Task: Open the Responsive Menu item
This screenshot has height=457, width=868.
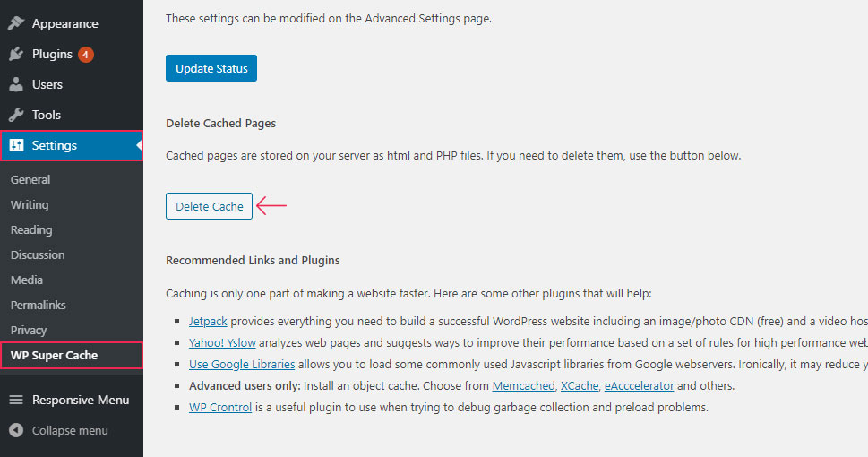Action: coord(72,400)
